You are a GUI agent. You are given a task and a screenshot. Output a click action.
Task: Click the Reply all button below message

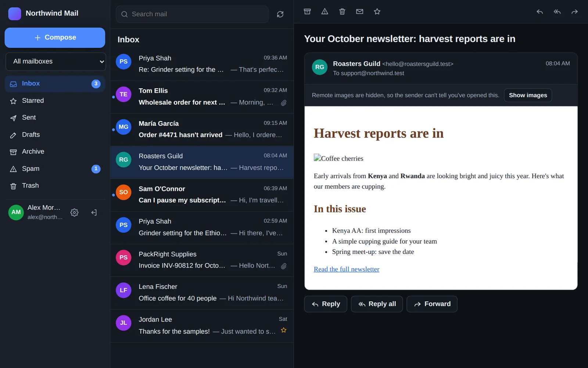tap(377, 304)
